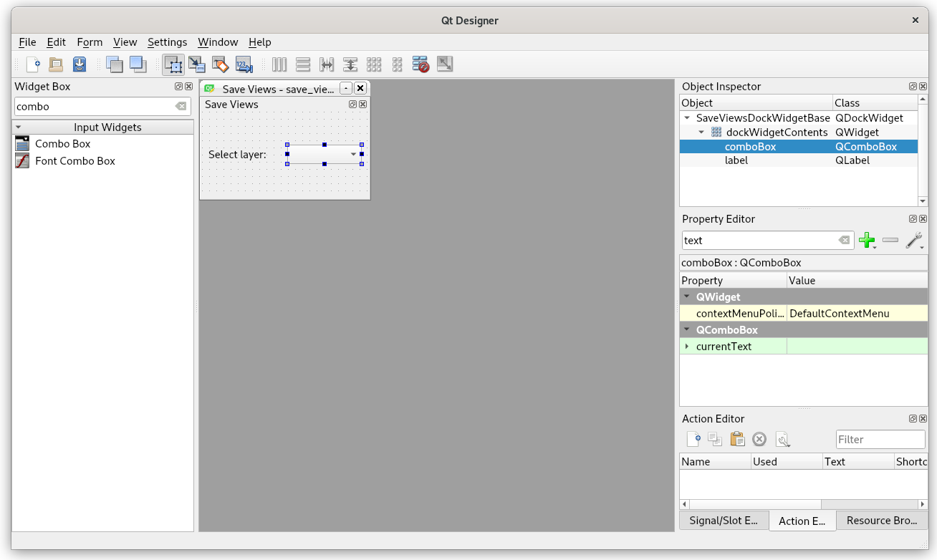The width and height of the screenshot is (937, 560).
Task: Collapse SaveViewsDockWidgetBase tree node
Action: 687,118
